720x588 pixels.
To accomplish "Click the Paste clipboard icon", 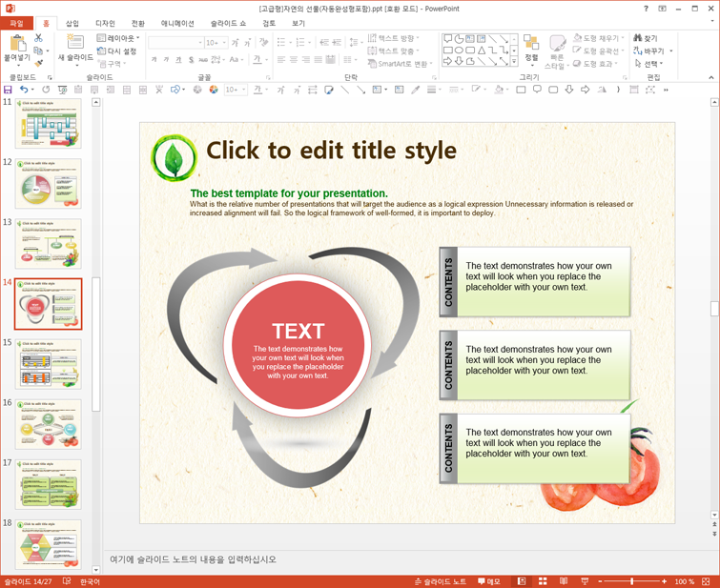I will pos(17,43).
